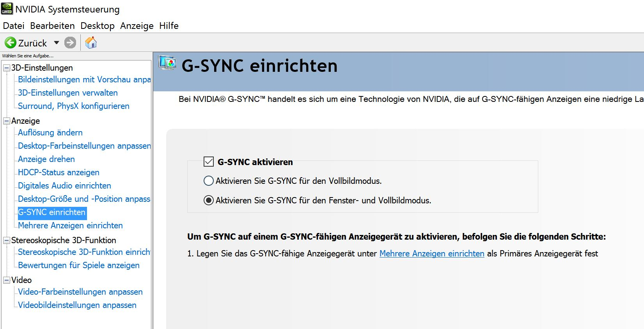The width and height of the screenshot is (644, 329).
Task: Open Videobildeinstellungen anpassen
Action: [x=77, y=305]
